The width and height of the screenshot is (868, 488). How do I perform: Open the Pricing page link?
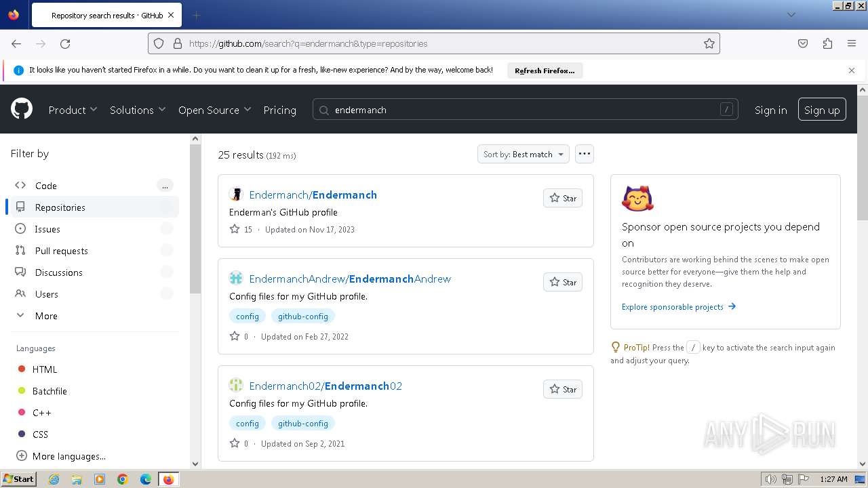tap(280, 110)
